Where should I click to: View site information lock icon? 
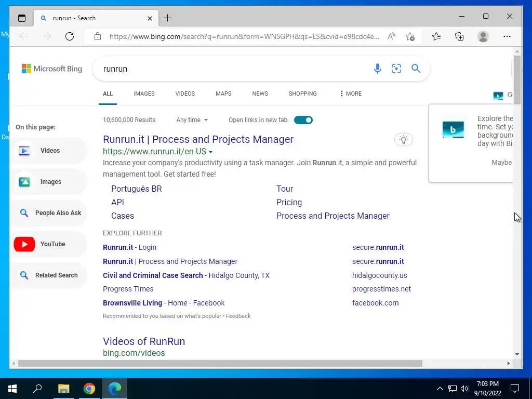pos(98,36)
